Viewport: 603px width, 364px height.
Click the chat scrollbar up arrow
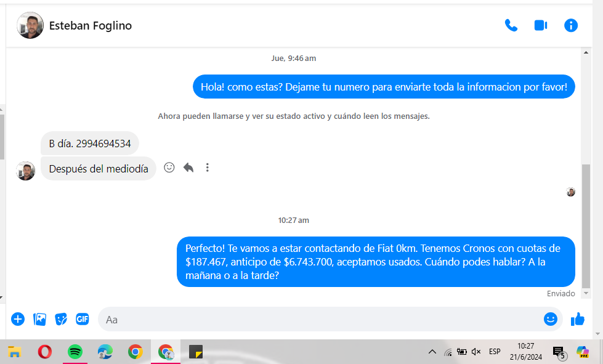click(x=586, y=52)
